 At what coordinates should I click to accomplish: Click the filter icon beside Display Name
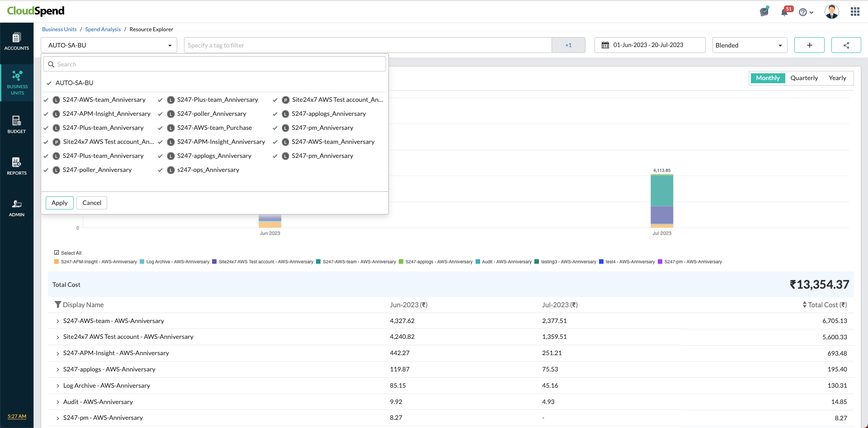[58, 305]
